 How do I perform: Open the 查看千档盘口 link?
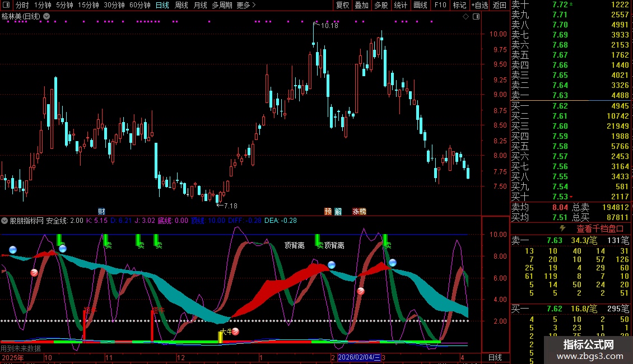(600, 228)
